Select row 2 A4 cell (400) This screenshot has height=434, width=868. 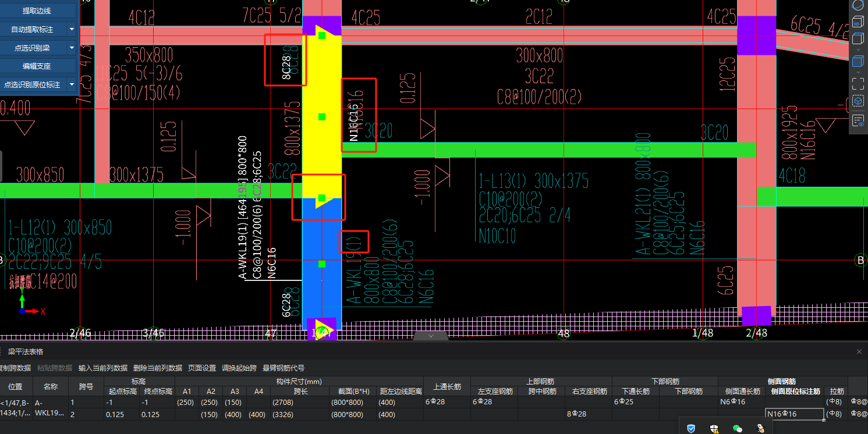coord(258,414)
